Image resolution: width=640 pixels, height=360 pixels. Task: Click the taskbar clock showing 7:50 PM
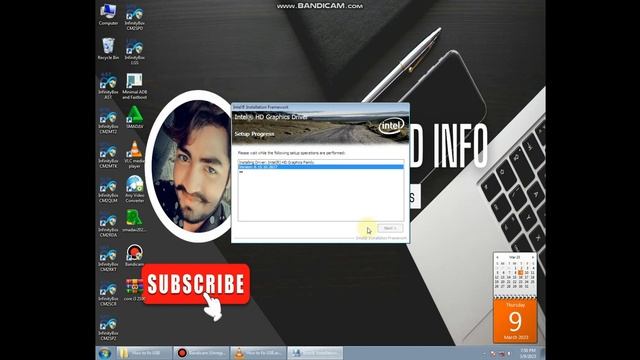(x=528, y=353)
